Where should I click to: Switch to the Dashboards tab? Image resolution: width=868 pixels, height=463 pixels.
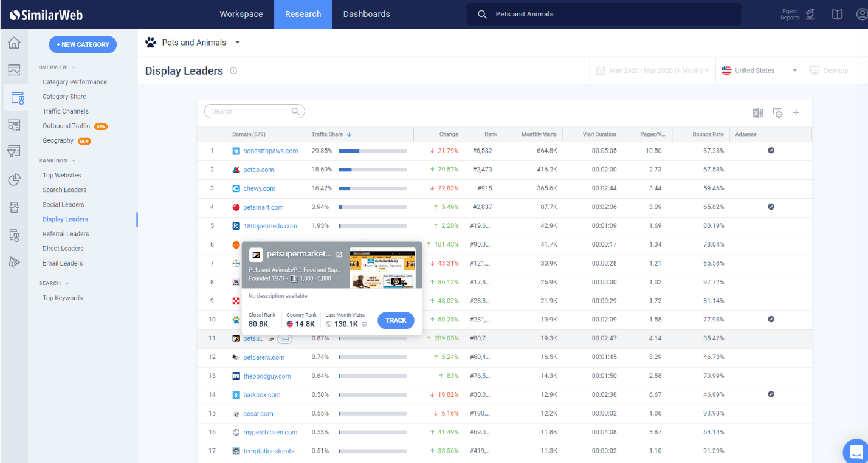click(367, 14)
